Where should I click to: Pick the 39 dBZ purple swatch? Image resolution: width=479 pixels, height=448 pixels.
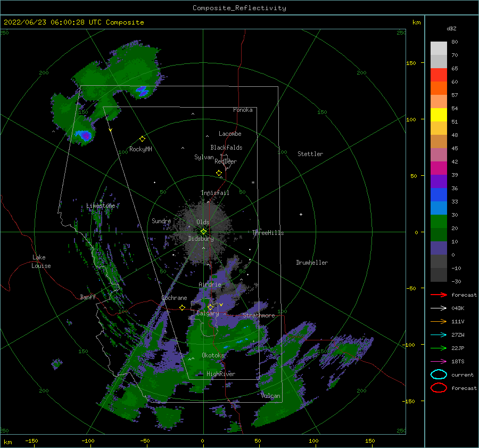tap(439, 181)
